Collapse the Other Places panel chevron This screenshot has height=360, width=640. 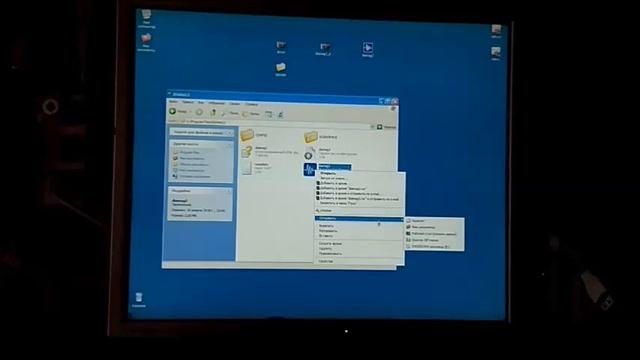[x=229, y=144]
